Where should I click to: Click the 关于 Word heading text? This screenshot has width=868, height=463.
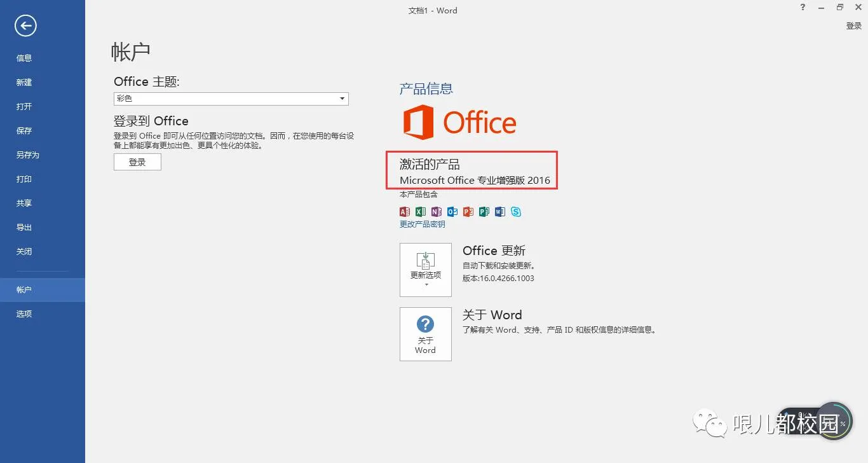tap(492, 315)
